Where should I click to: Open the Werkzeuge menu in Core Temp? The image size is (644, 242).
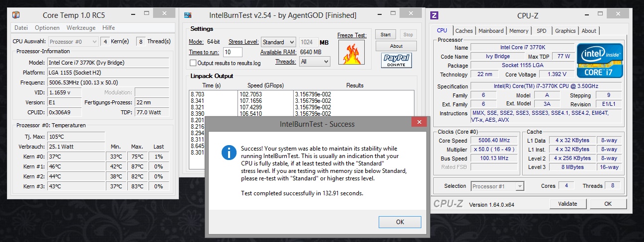click(x=80, y=28)
